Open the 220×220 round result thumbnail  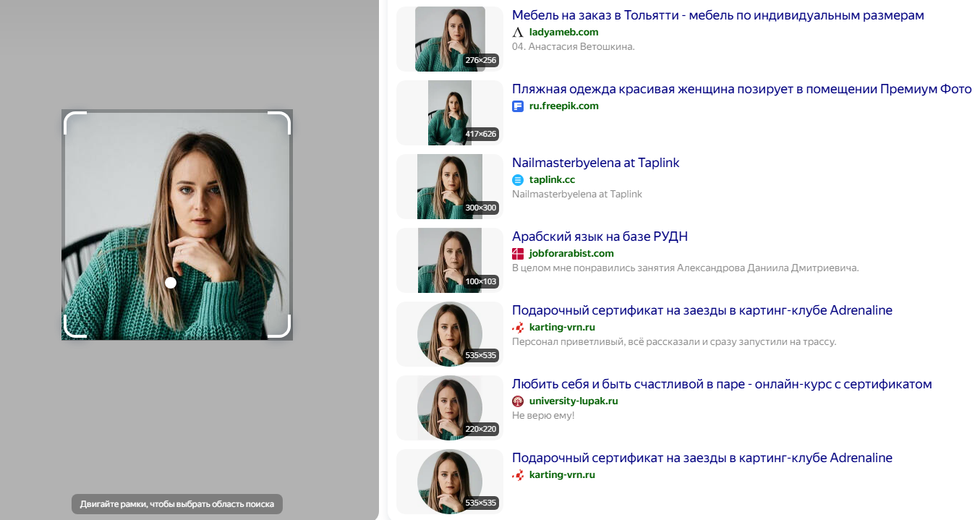[x=450, y=408]
